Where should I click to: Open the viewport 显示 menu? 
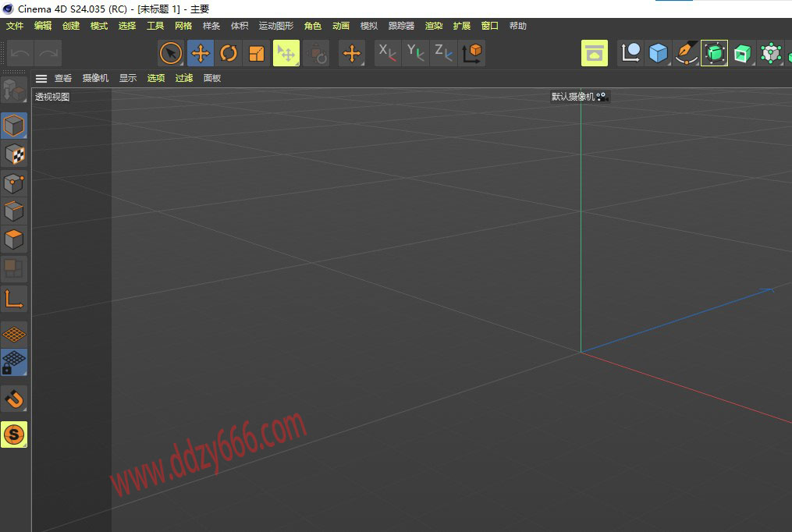pyautogui.click(x=128, y=78)
